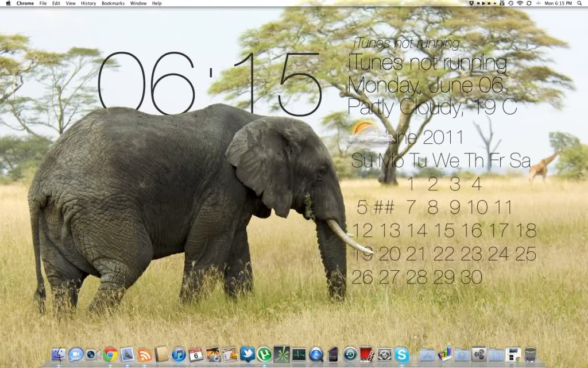Open iPhoto from the dock
Viewport: 588px width, 368px height.
tap(213, 354)
